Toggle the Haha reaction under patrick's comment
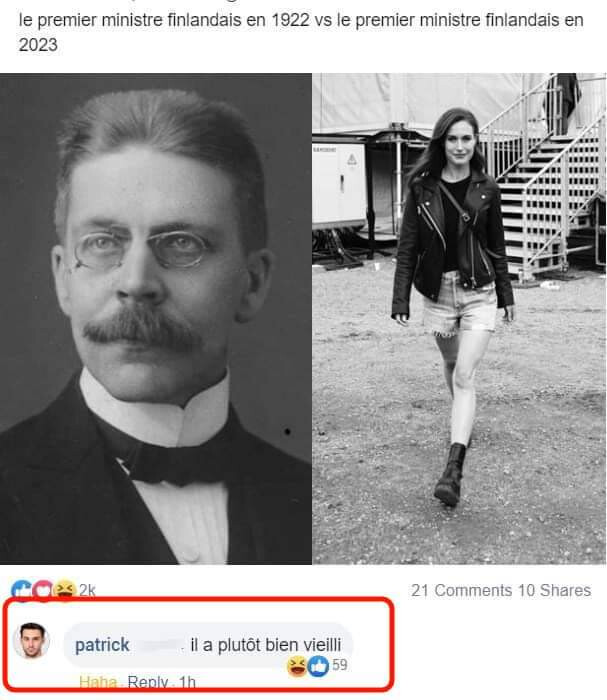 pyautogui.click(x=98, y=682)
